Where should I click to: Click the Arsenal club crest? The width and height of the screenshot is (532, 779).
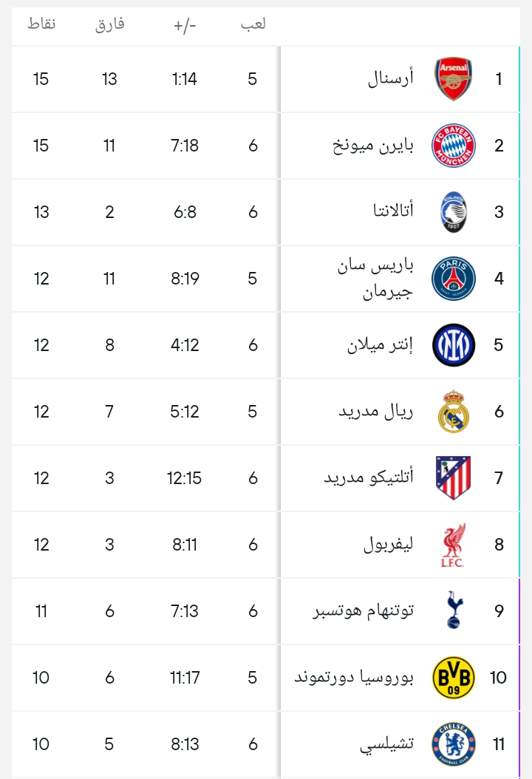[453, 79]
